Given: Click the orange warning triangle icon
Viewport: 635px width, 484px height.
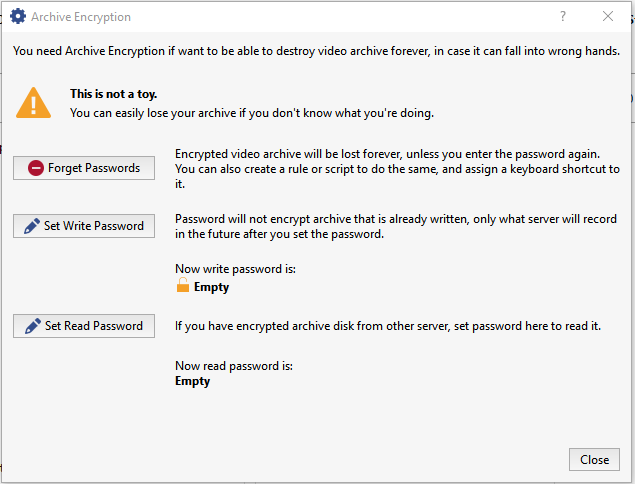Looking at the screenshot, I should (x=34, y=102).
